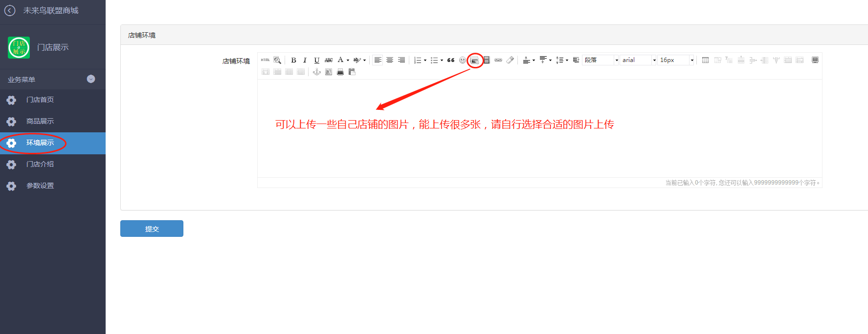Open 商品展示 in the sidebar

coord(53,122)
